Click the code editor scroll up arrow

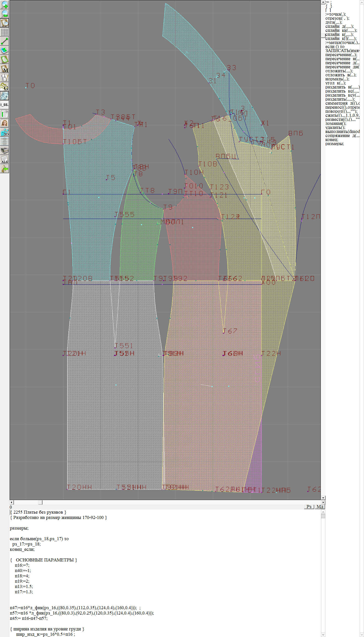tap(323, 512)
